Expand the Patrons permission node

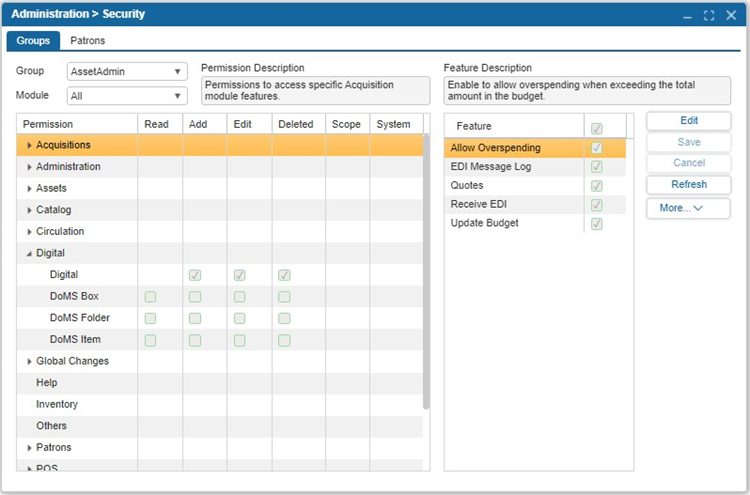(x=29, y=448)
